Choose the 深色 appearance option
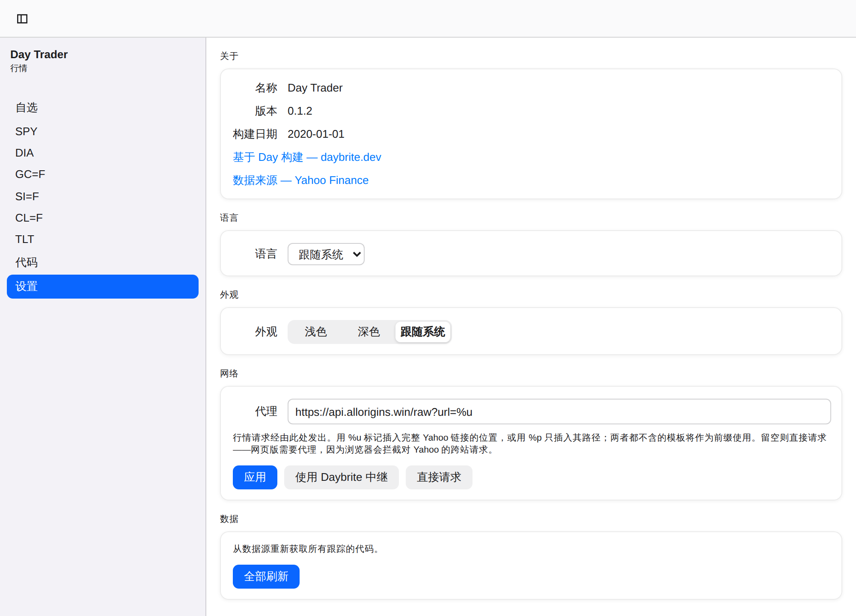This screenshot has width=856, height=616. click(369, 332)
